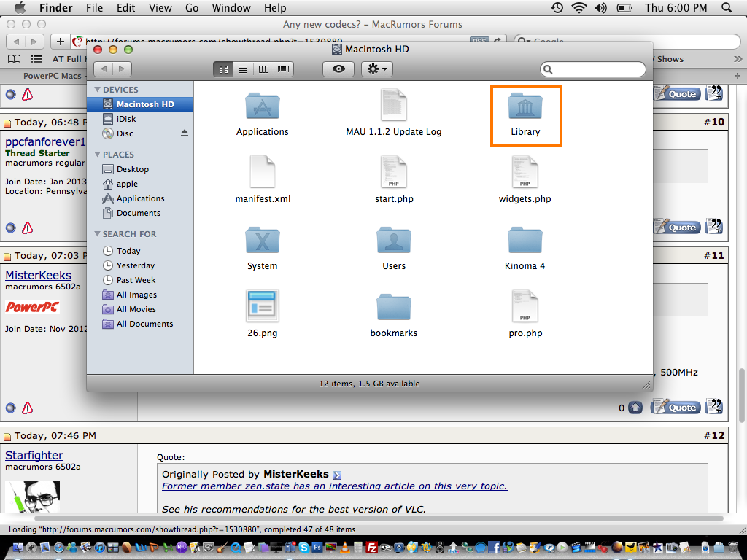Open Documents from the sidebar
This screenshot has height=560, width=747.
140,214
